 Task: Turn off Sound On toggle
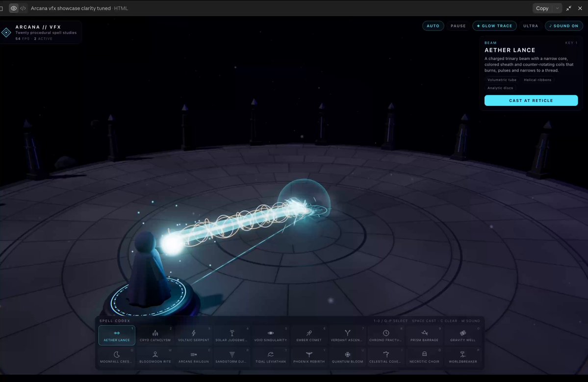click(x=563, y=26)
